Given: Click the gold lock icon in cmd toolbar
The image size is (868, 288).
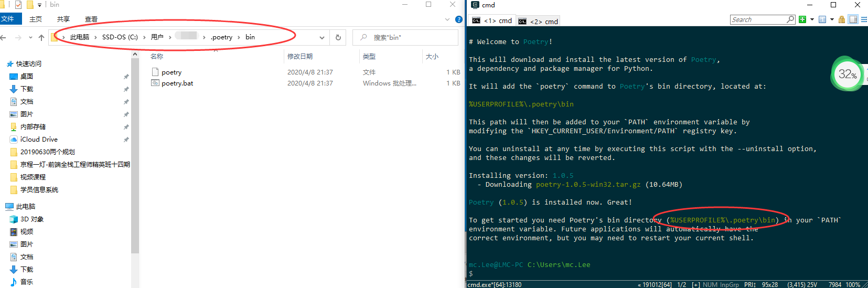Looking at the screenshot, I should [x=842, y=19].
